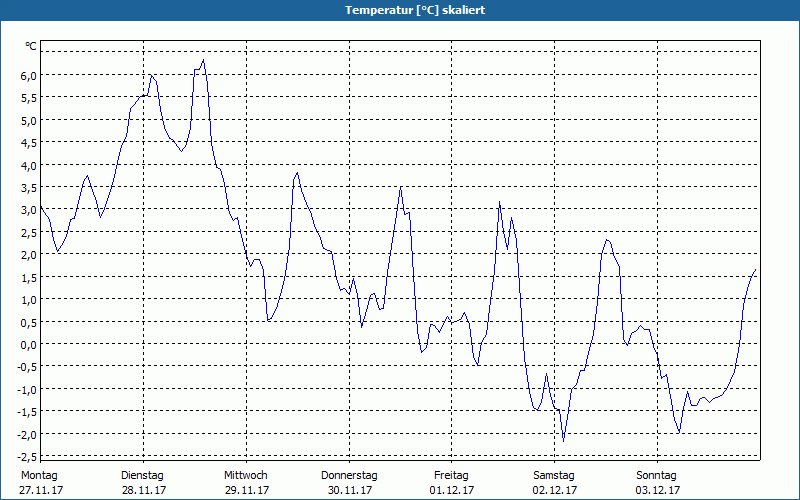
Task: Click the title 'Temperatur [°C] skaliert'
Action: click(415, 10)
